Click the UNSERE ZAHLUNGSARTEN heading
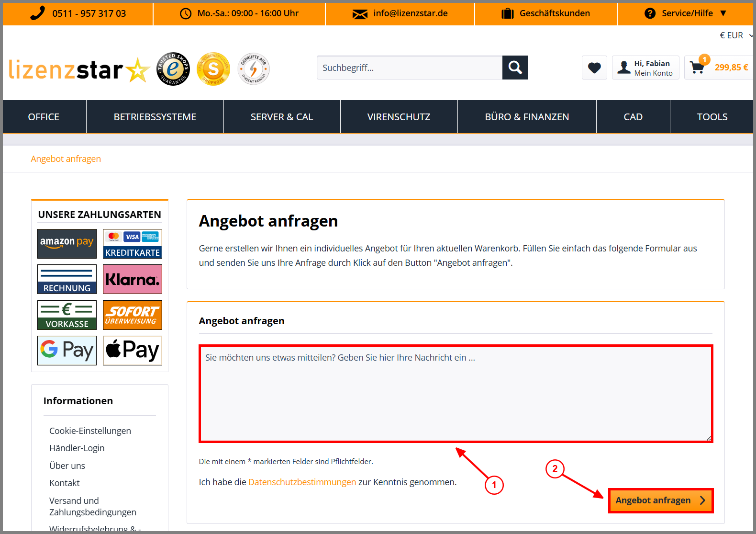Image resolution: width=756 pixels, height=534 pixels. click(x=100, y=215)
